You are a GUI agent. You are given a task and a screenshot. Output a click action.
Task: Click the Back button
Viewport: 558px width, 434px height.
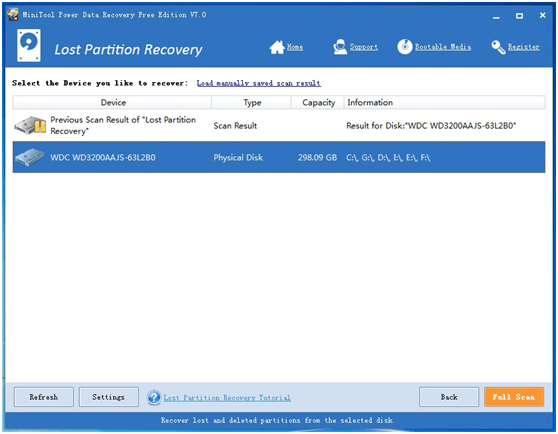click(449, 397)
